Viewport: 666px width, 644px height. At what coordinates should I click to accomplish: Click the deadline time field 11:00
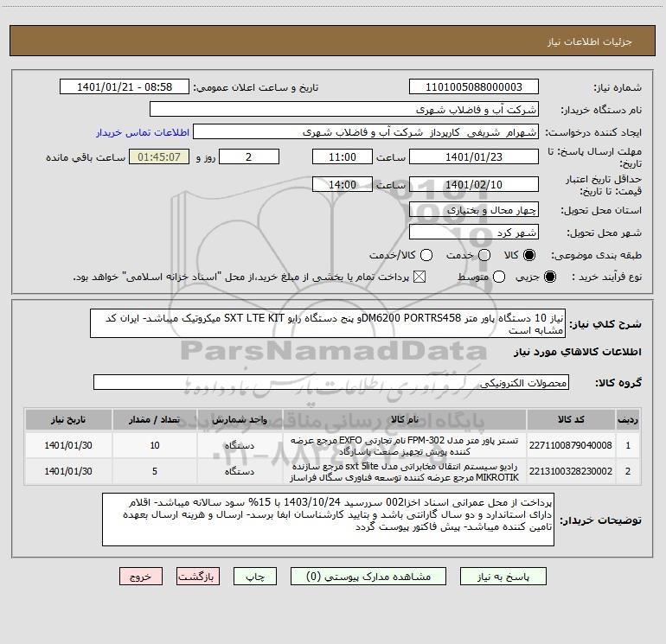[x=343, y=156]
